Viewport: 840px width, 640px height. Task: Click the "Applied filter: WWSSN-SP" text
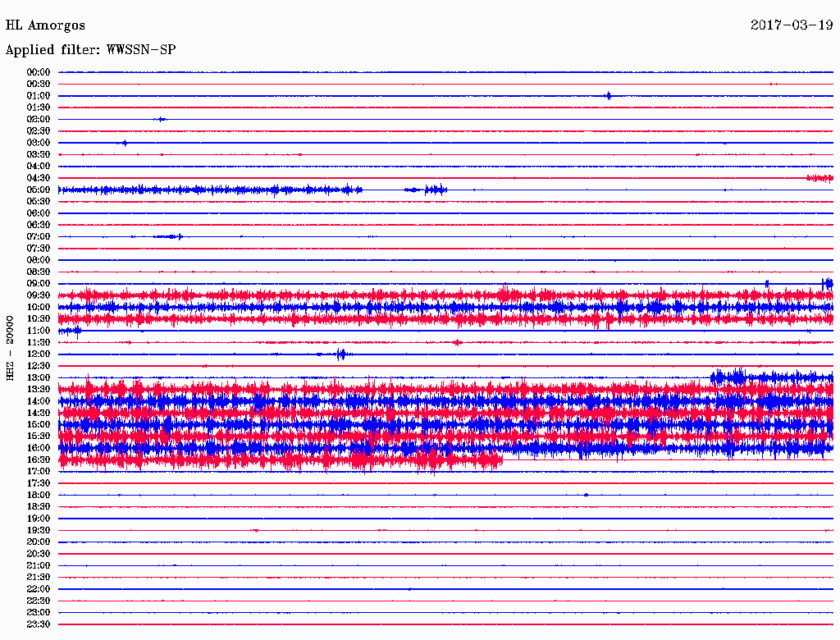tap(90, 50)
